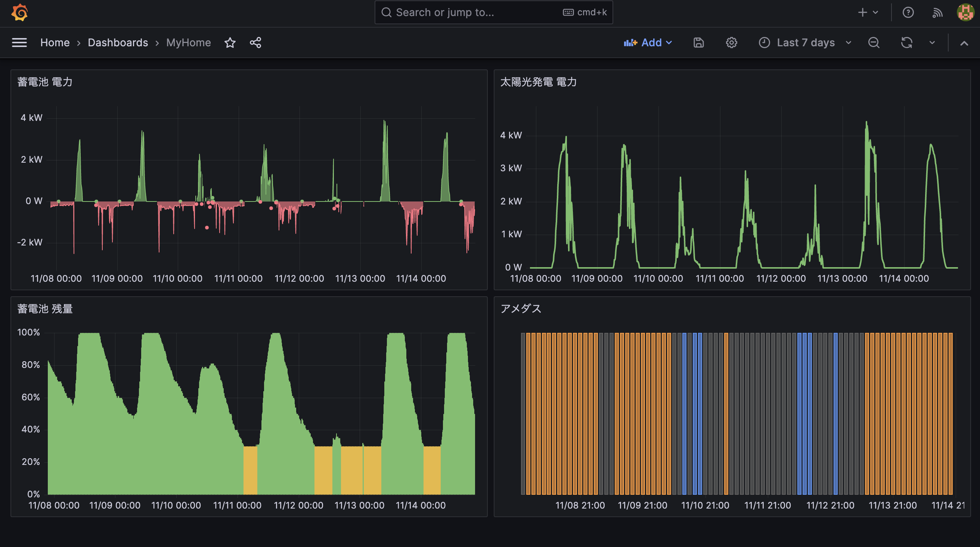The image size is (980, 547).
Task: Open the user avatar profile menu
Action: coord(965,13)
